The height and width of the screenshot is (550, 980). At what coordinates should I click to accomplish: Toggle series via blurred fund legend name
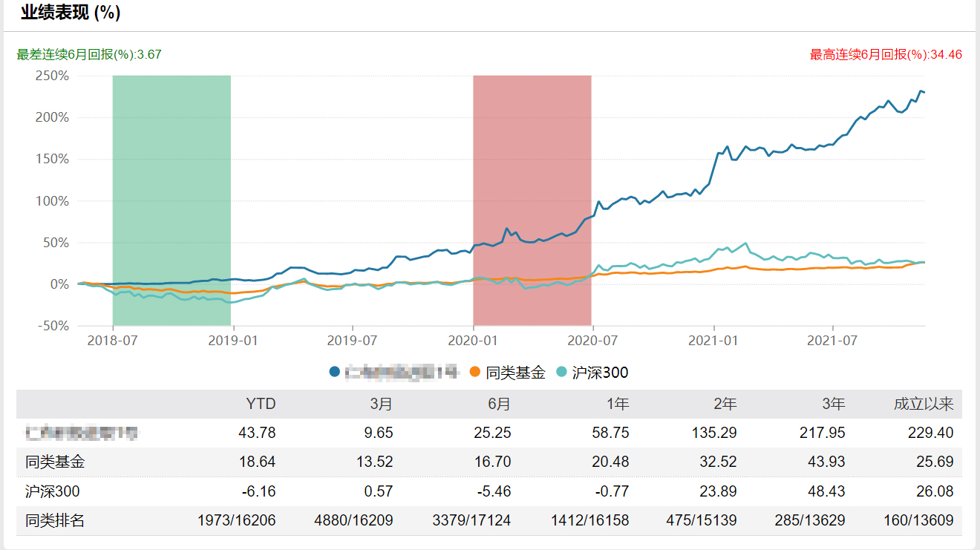coord(403,373)
